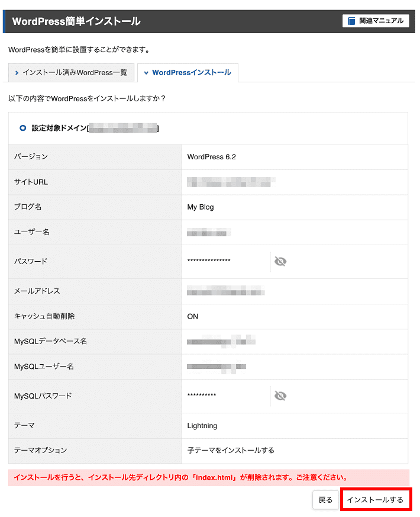Open the 関連マニュアル button
This screenshot has height=517, width=420.
pyautogui.click(x=376, y=21)
